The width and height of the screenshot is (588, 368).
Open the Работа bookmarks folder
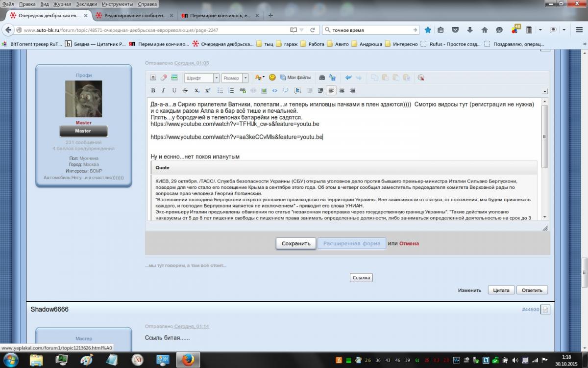[312, 44]
